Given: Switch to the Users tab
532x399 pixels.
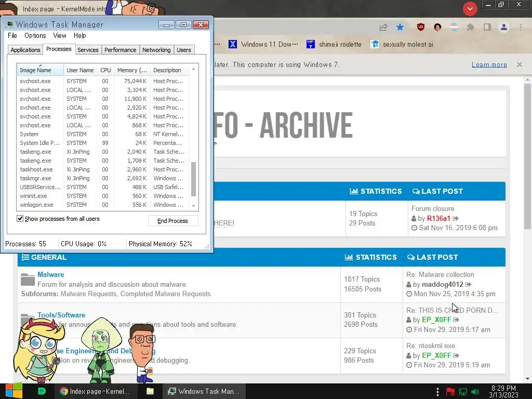Looking at the screenshot, I should pos(183,50).
